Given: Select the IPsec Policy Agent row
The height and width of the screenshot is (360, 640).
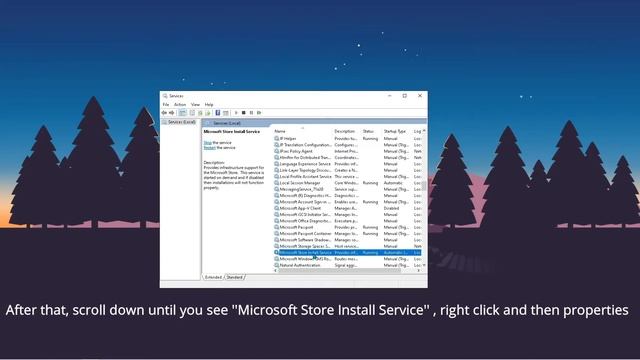Looking at the screenshot, I should (347, 151).
